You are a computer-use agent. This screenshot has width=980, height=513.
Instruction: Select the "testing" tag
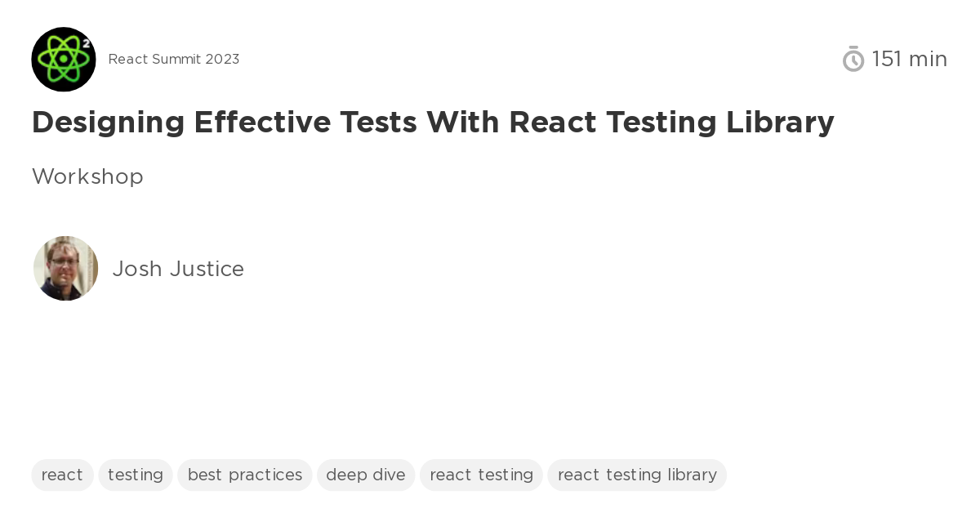pyautogui.click(x=136, y=475)
